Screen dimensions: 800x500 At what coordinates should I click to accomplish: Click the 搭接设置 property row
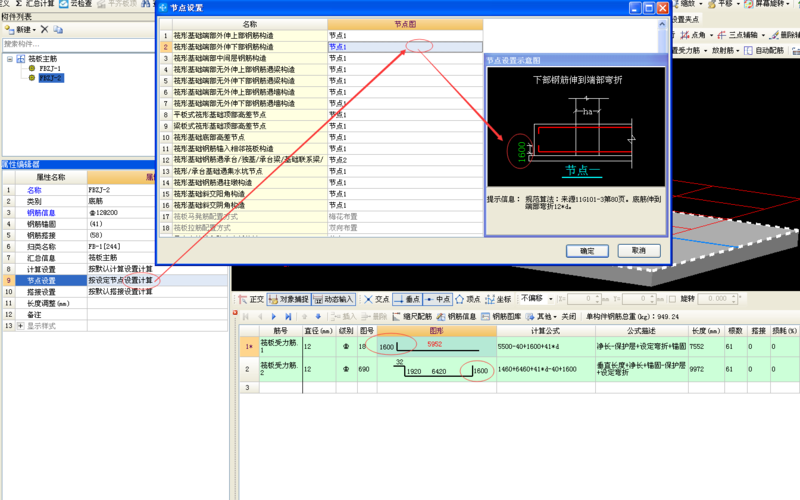pyautogui.click(x=115, y=292)
